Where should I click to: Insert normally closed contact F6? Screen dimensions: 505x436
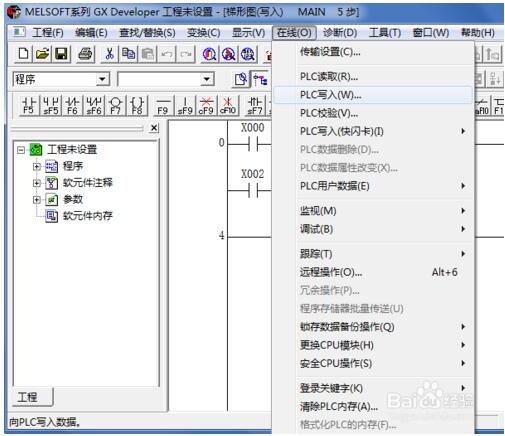point(72,105)
